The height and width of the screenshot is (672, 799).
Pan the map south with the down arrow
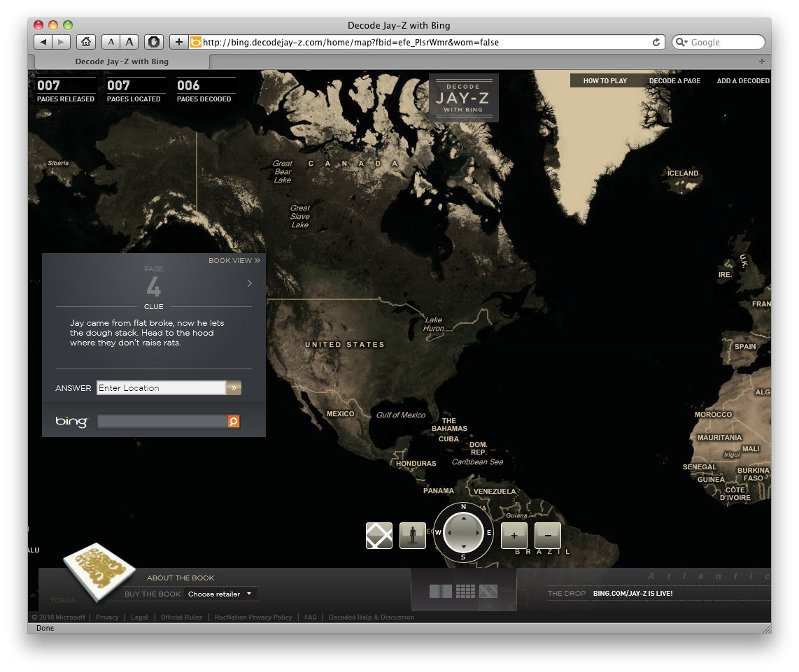pos(463,547)
